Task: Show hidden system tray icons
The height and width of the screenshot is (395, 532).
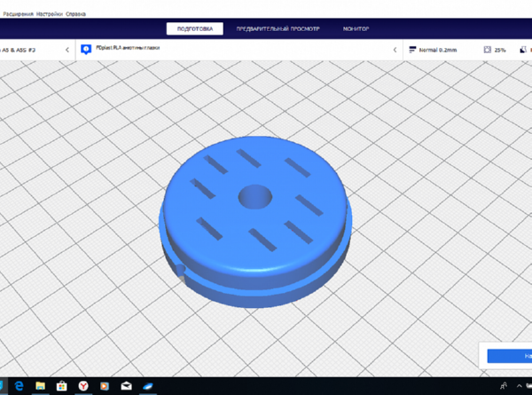Action: click(x=519, y=386)
